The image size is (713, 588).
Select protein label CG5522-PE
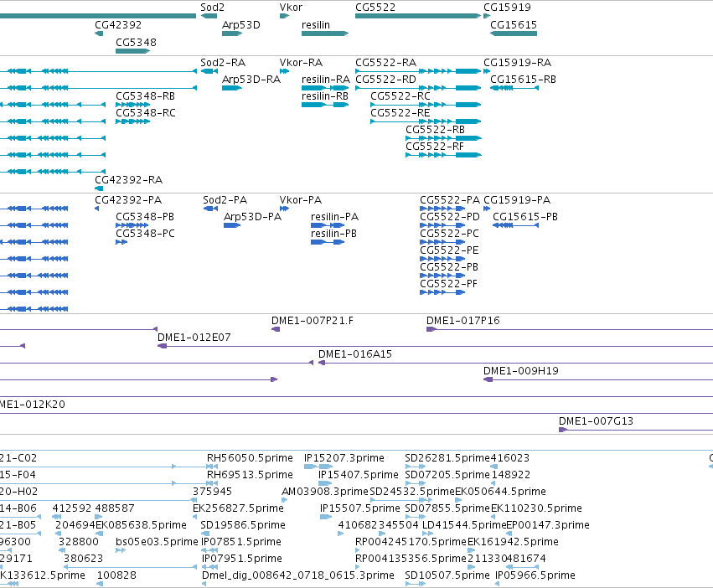click(449, 250)
